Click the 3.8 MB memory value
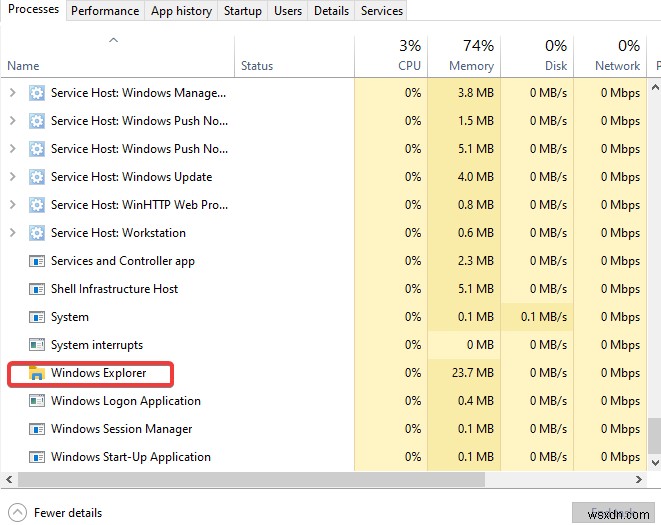 (476, 93)
